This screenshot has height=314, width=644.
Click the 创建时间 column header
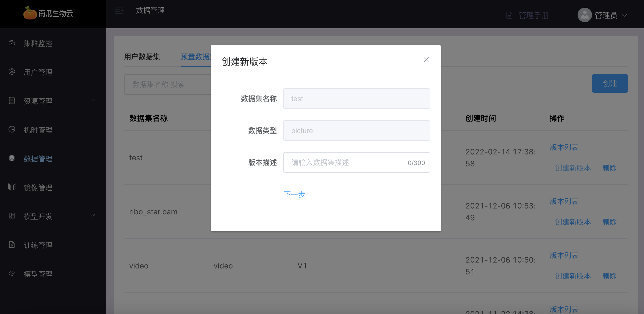tap(481, 118)
